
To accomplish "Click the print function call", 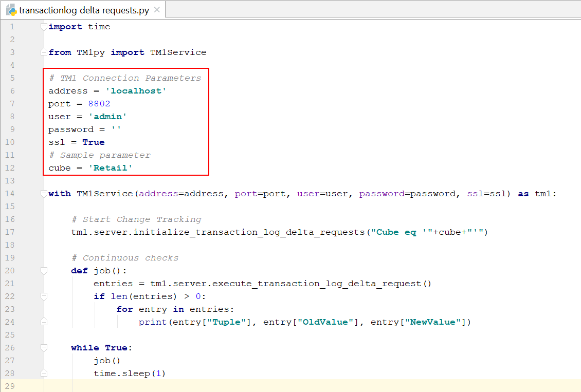I will [153, 323].
